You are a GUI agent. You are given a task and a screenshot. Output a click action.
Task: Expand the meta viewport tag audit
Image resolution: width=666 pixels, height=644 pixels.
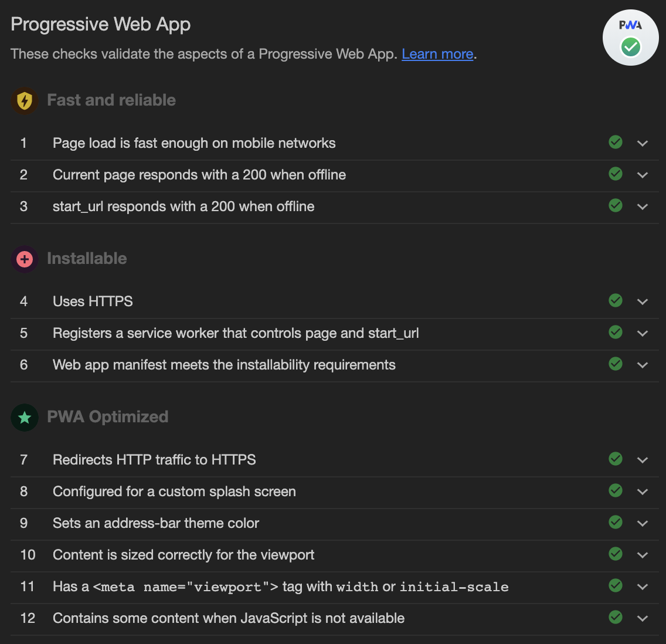click(643, 586)
